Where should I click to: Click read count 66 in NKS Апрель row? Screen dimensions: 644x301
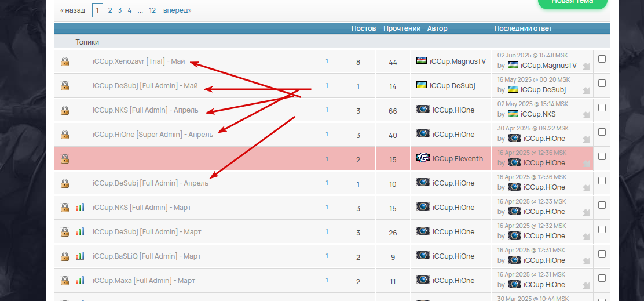pyautogui.click(x=393, y=111)
